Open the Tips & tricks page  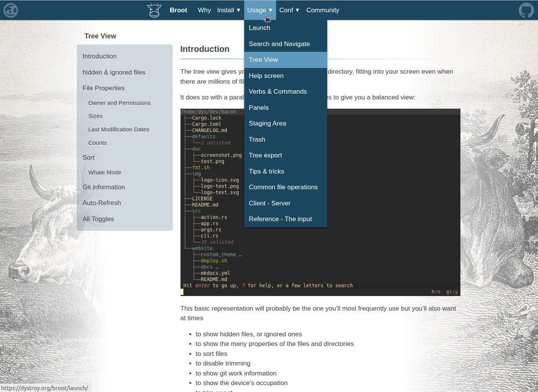point(267,171)
